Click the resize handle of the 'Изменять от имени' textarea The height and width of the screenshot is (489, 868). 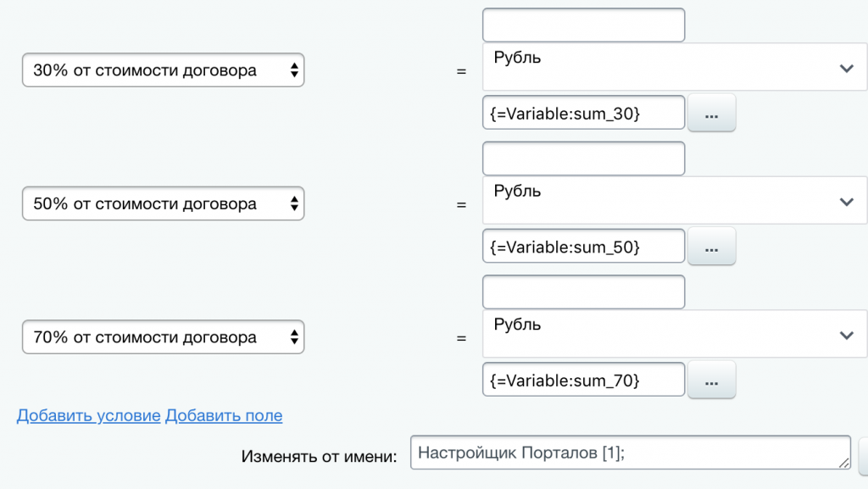844,463
